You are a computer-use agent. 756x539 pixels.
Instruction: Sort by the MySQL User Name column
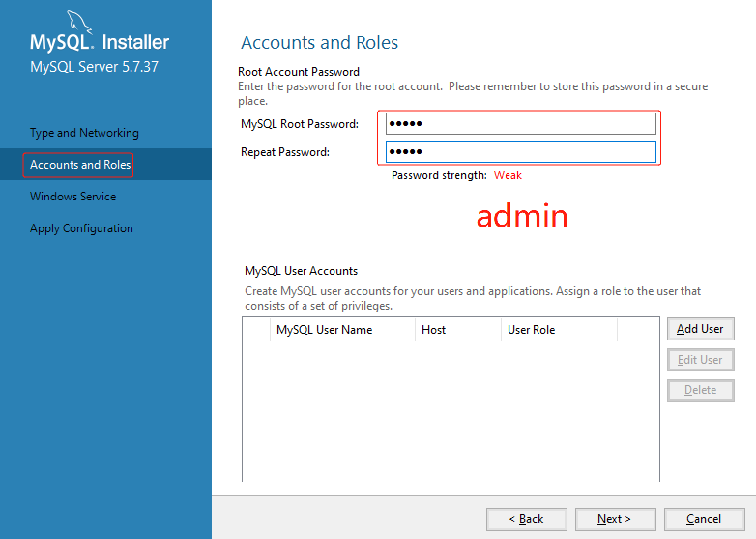click(x=324, y=329)
